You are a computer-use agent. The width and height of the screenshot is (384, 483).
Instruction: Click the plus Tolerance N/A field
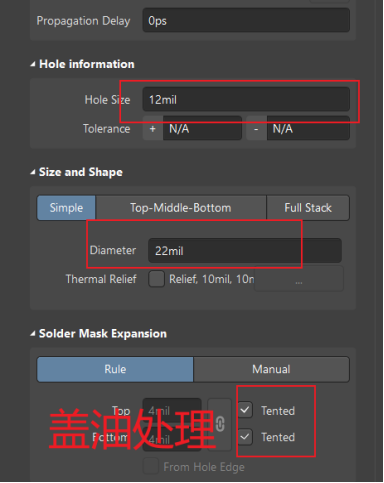[202, 128]
